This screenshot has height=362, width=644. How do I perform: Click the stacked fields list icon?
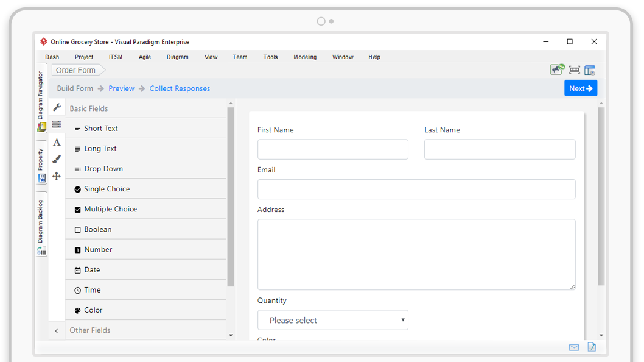point(57,124)
